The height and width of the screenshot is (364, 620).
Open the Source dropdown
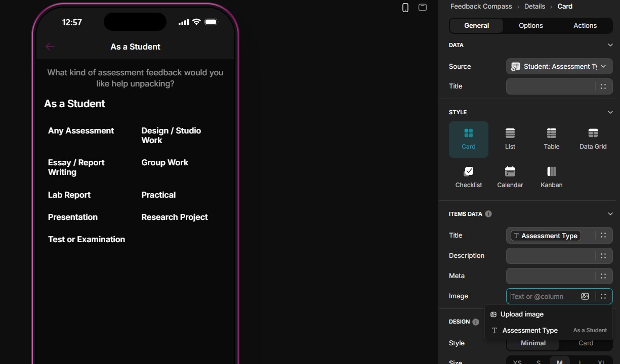coord(559,66)
